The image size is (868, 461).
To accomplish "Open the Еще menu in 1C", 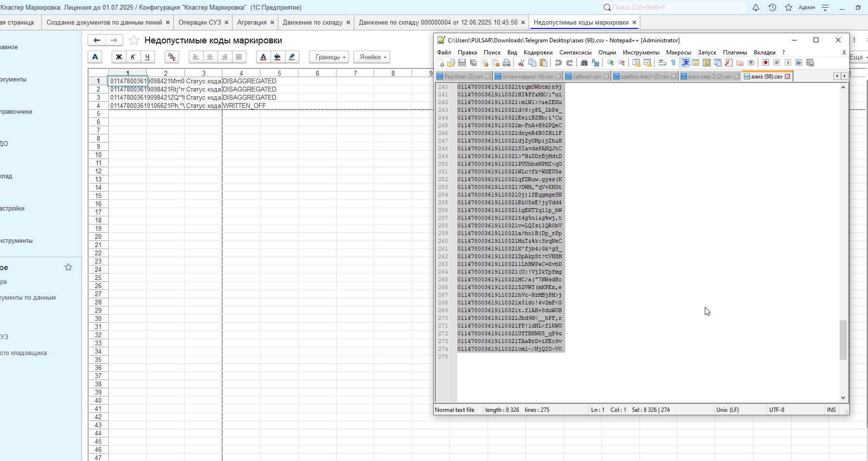I will click(858, 57).
